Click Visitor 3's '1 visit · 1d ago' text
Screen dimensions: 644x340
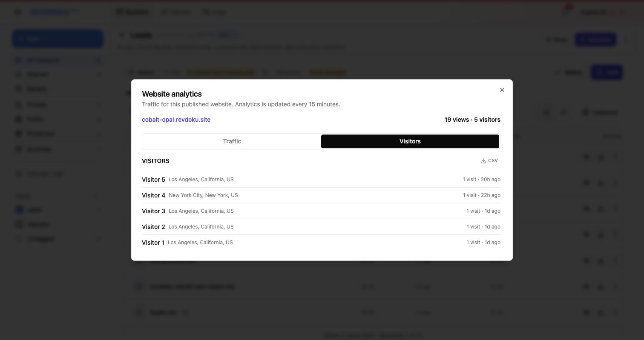click(483, 211)
